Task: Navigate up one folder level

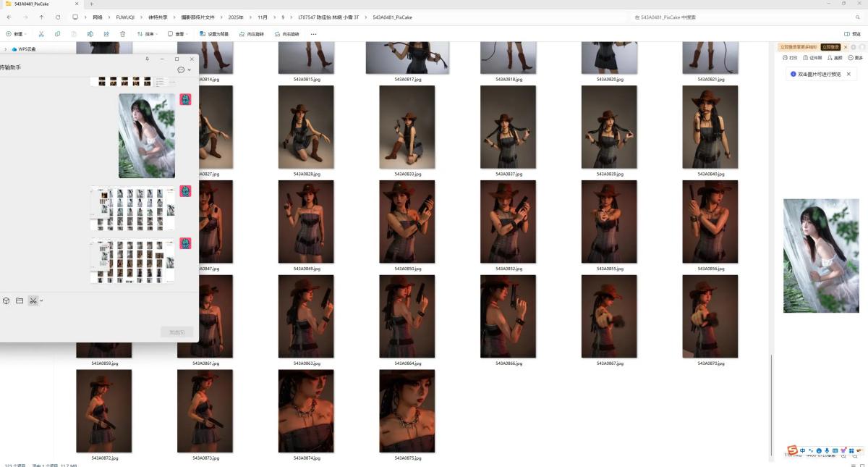Action: pyautogui.click(x=41, y=17)
